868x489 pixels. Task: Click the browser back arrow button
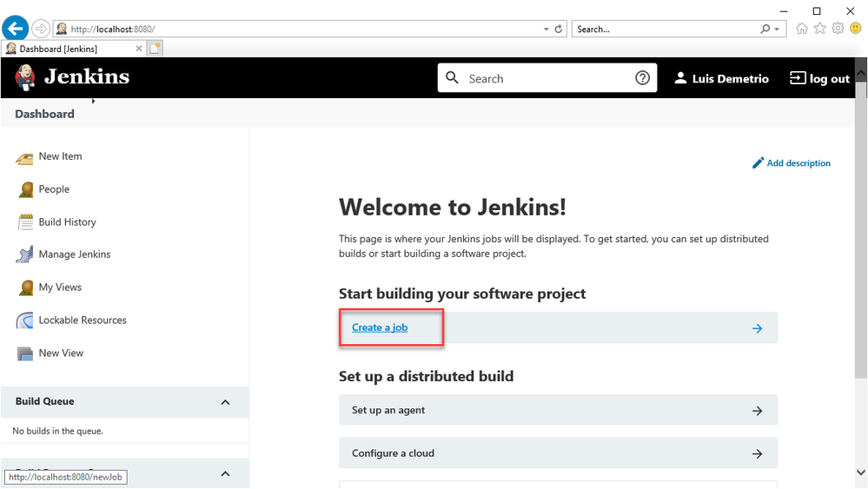16,28
